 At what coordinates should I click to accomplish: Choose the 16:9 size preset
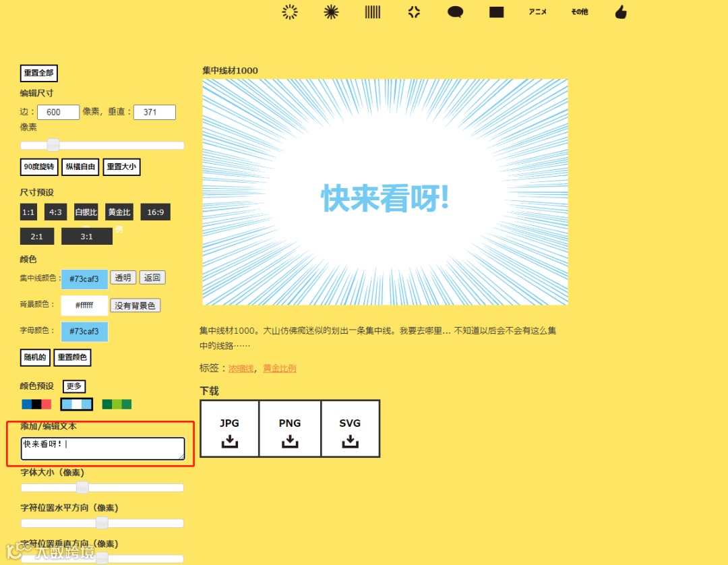tap(156, 212)
